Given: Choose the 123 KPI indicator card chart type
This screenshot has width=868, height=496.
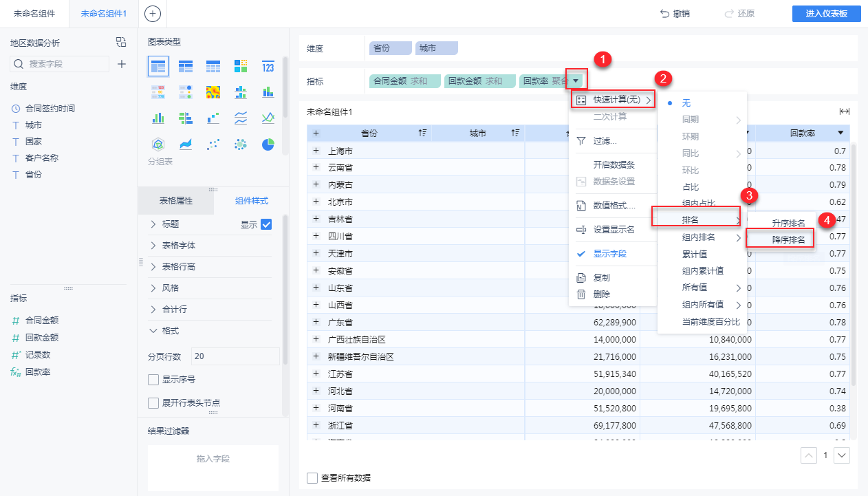Looking at the screenshot, I should point(268,66).
